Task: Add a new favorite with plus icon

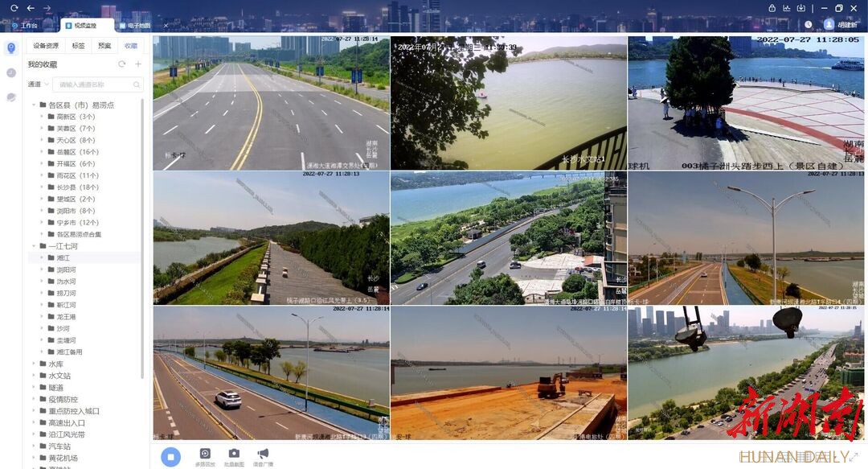Action: coord(138,64)
